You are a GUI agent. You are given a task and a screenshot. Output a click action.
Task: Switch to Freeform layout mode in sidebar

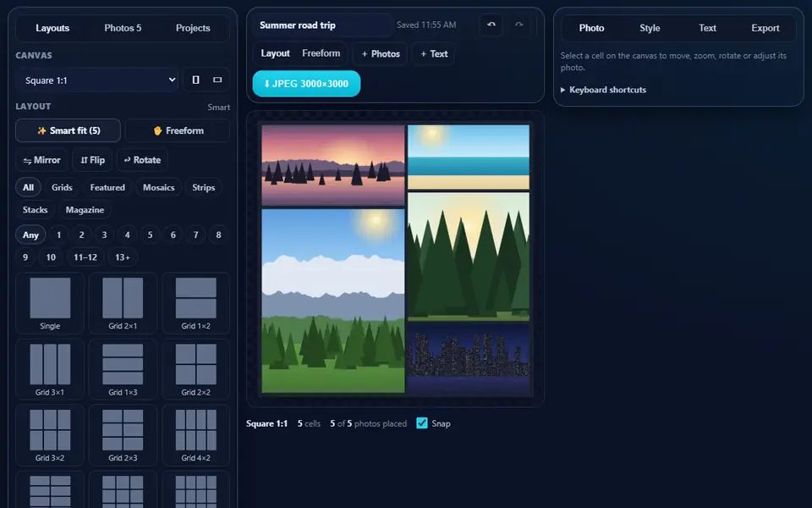[x=178, y=130]
